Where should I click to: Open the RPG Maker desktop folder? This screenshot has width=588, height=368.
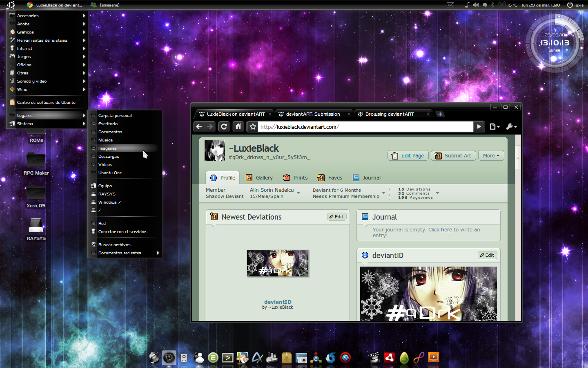click(36, 164)
